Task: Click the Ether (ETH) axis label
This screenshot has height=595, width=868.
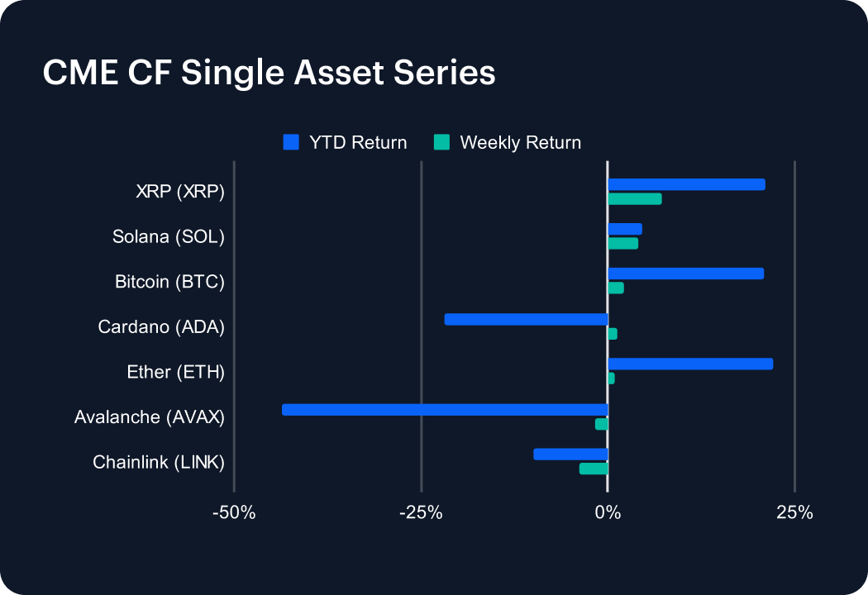Action: pyautogui.click(x=176, y=372)
